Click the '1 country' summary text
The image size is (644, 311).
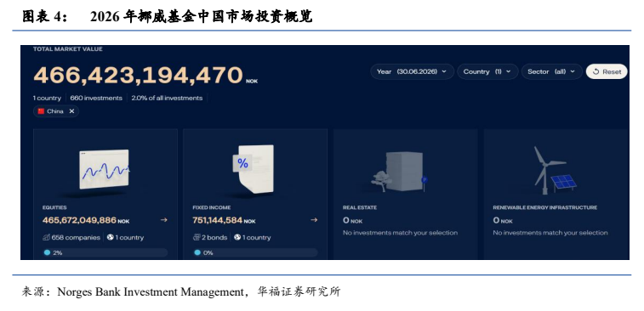point(47,98)
